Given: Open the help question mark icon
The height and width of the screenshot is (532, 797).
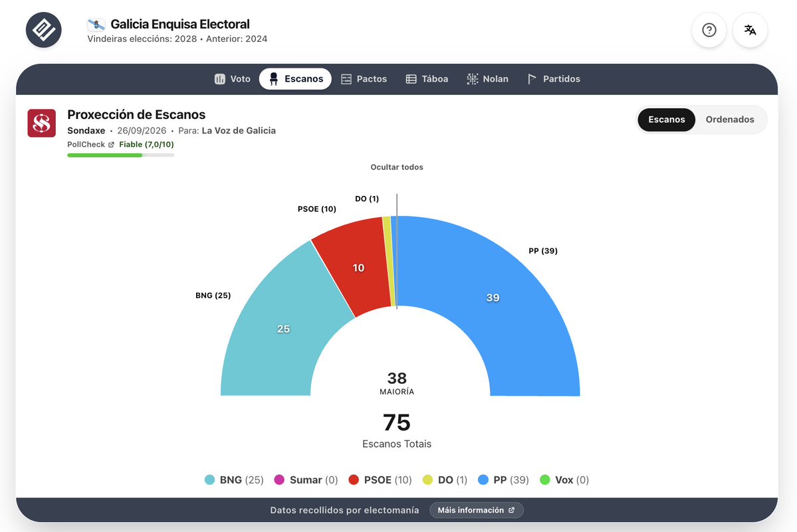Looking at the screenshot, I should (709, 30).
